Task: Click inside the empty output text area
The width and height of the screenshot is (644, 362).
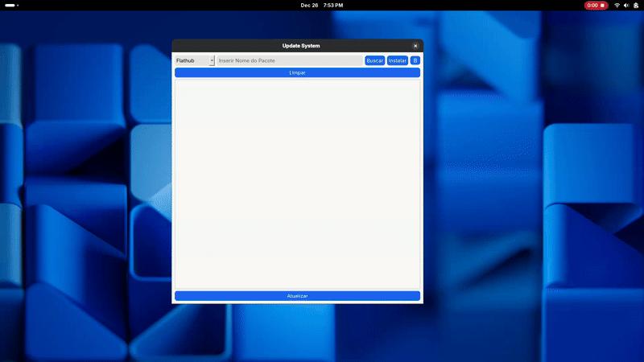Action: 297,183
